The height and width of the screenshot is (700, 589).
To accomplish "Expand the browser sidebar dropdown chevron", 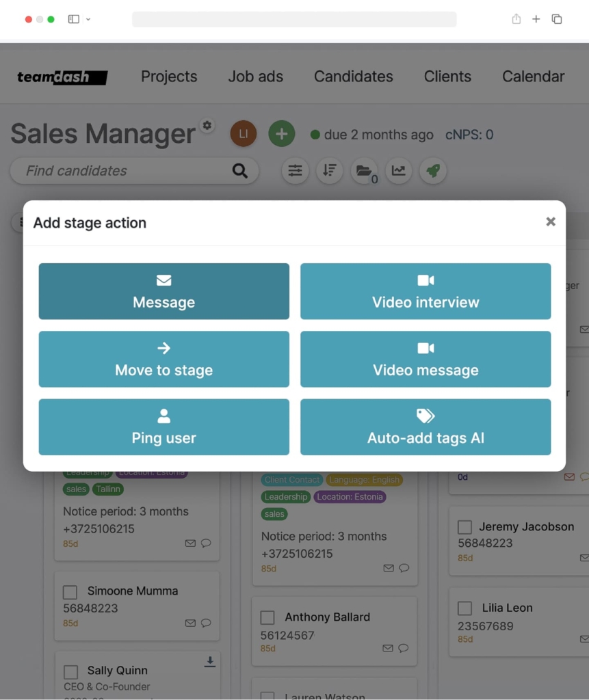I will [88, 19].
